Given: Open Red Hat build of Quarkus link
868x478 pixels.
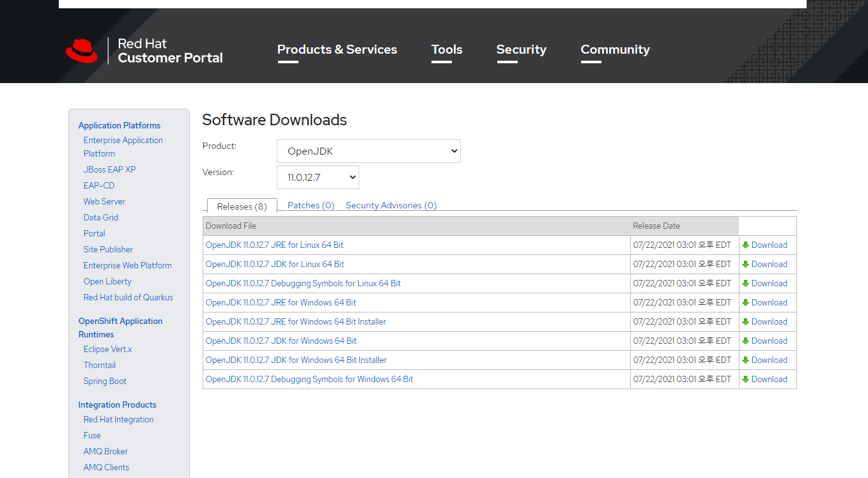Looking at the screenshot, I should pyautogui.click(x=128, y=298).
